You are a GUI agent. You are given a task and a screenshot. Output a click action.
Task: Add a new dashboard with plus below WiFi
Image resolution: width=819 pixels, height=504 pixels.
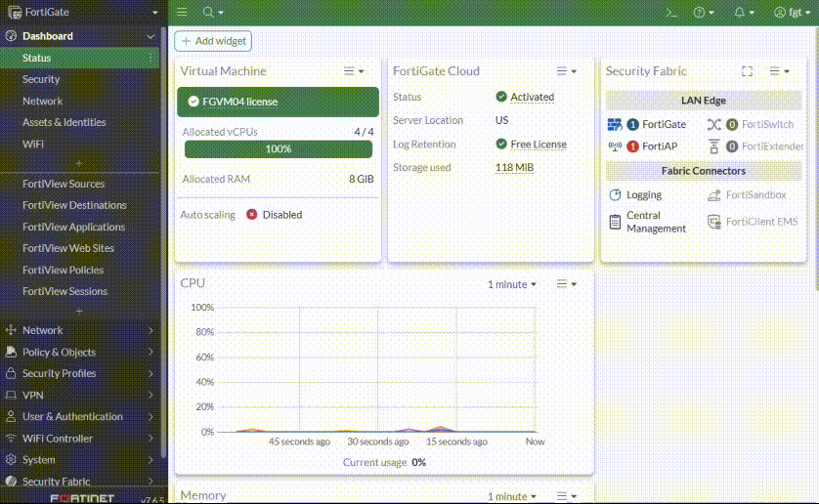(79, 163)
